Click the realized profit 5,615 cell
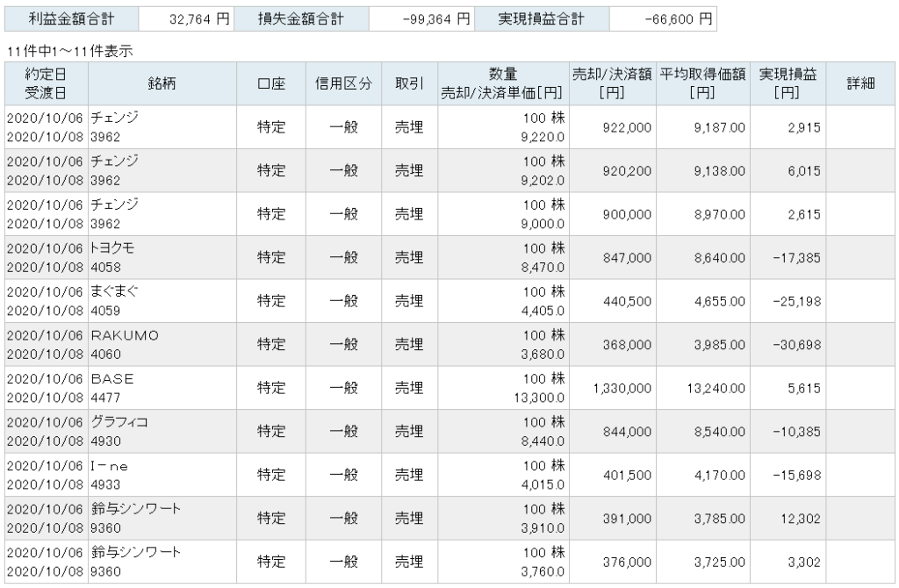The width and height of the screenshot is (899, 588). (x=788, y=389)
